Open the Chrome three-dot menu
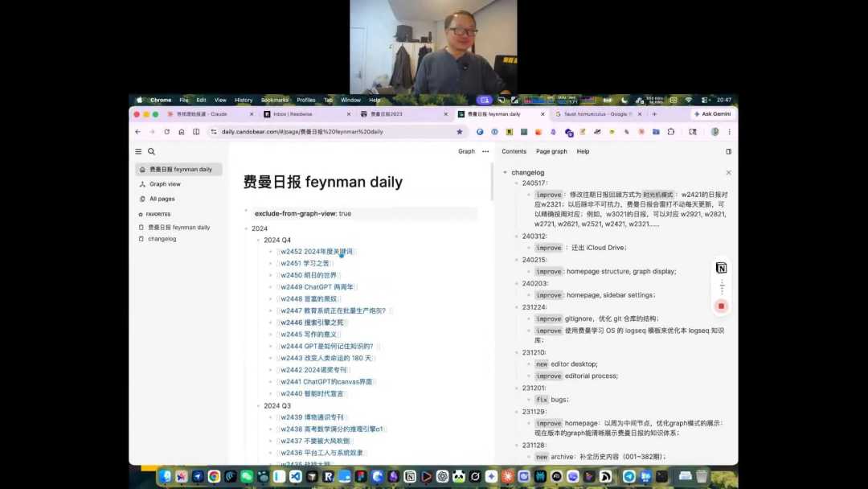Image resolution: width=868 pixels, height=489 pixels. pos(729,132)
